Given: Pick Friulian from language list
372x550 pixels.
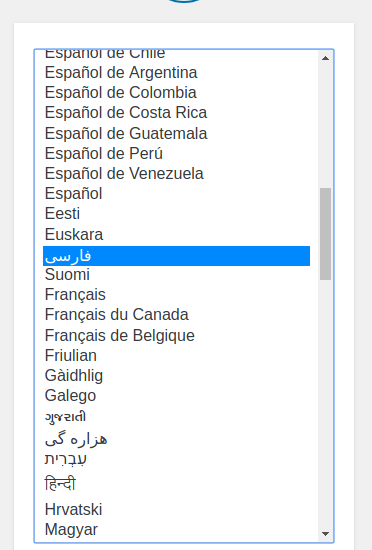Looking at the screenshot, I should click(x=176, y=356).
